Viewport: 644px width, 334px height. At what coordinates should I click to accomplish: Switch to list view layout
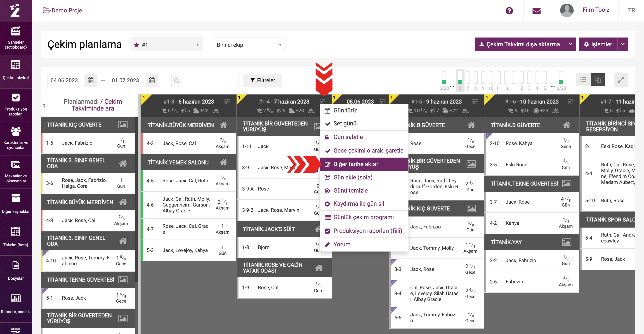[583, 80]
